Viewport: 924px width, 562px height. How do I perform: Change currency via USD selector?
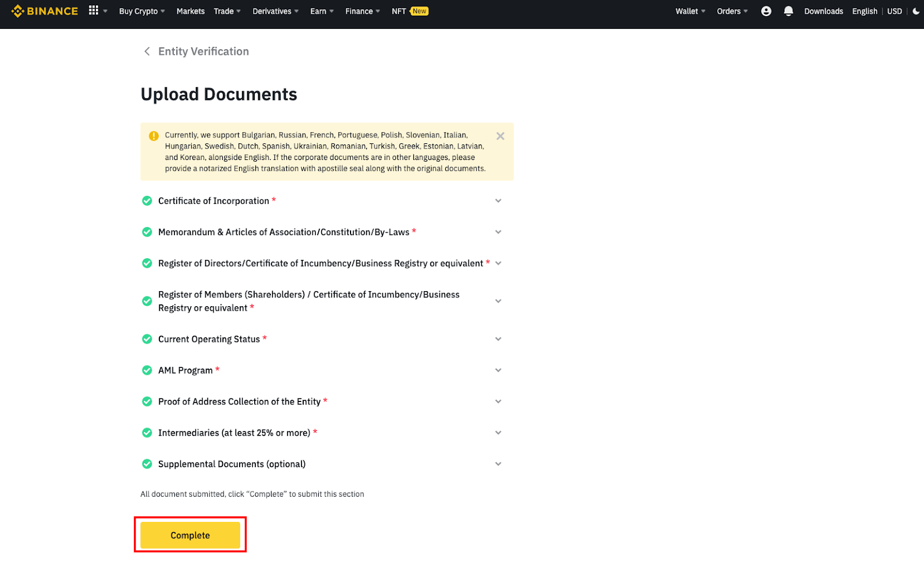(894, 11)
